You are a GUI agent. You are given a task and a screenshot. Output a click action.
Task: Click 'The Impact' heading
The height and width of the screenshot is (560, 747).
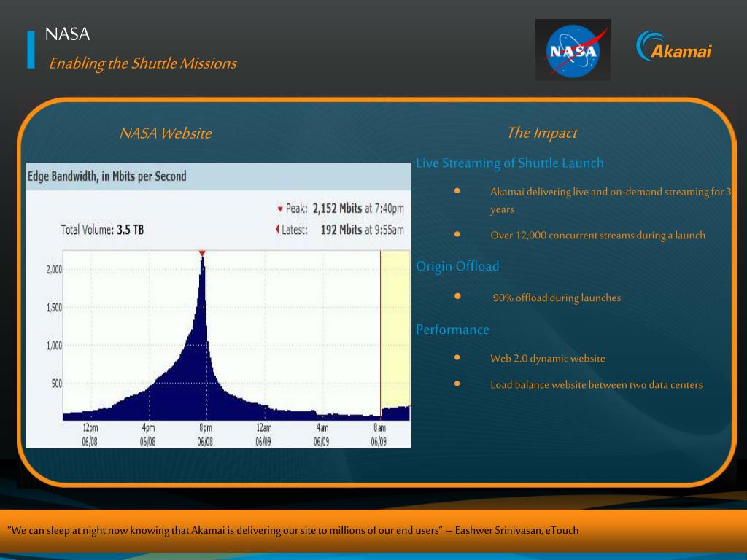click(x=542, y=133)
